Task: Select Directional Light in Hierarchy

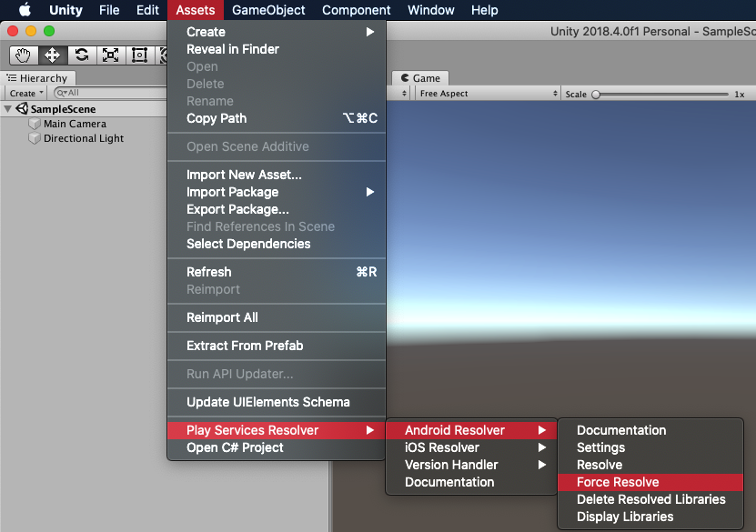Action: (x=84, y=138)
